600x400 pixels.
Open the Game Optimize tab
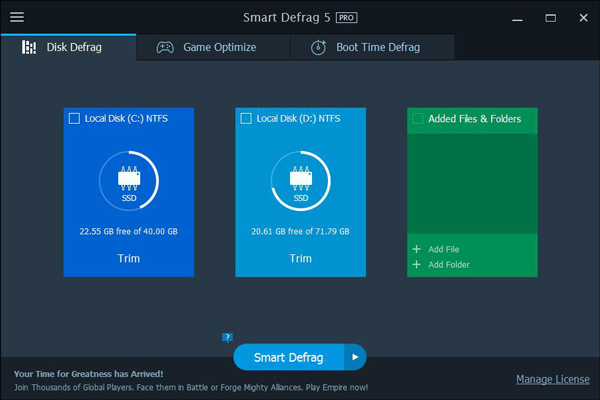tap(213, 47)
